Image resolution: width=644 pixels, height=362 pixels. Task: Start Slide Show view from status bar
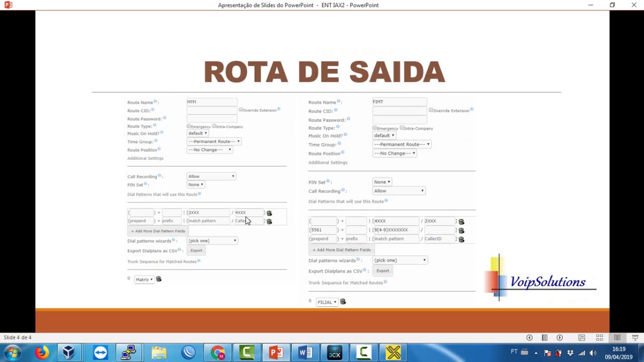coord(635,337)
